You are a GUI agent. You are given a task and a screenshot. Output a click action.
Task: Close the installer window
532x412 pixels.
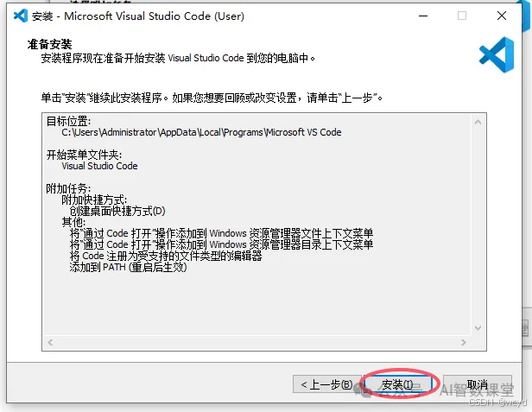pos(502,16)
